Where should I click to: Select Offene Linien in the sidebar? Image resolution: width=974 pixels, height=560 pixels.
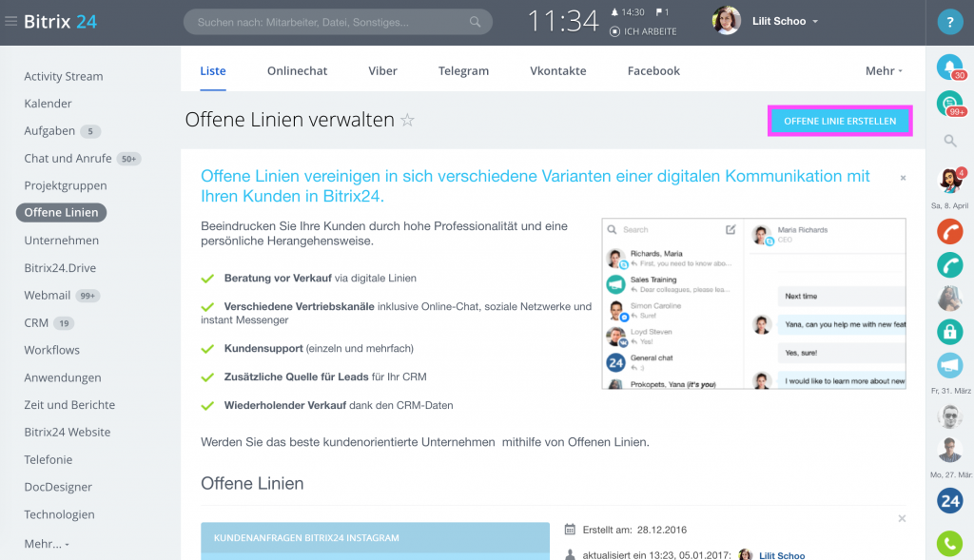click(x=61, y=212)
